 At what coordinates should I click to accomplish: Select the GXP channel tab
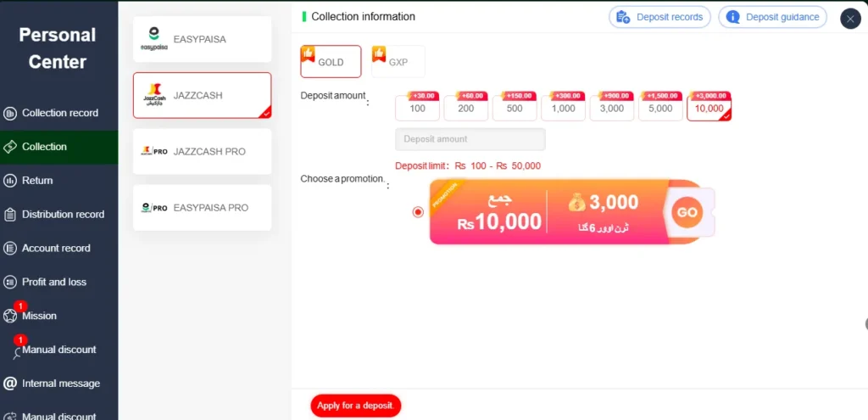(x=398, y=61)
